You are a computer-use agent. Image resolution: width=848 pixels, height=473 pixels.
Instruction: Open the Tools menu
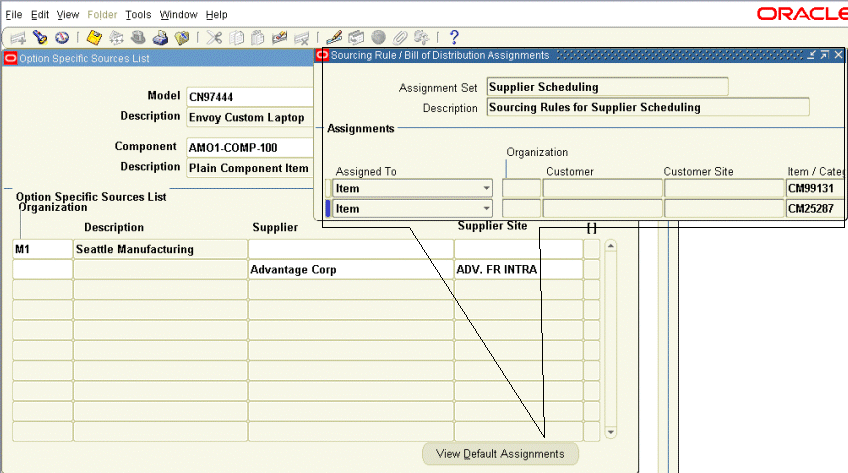pos(138,15)
